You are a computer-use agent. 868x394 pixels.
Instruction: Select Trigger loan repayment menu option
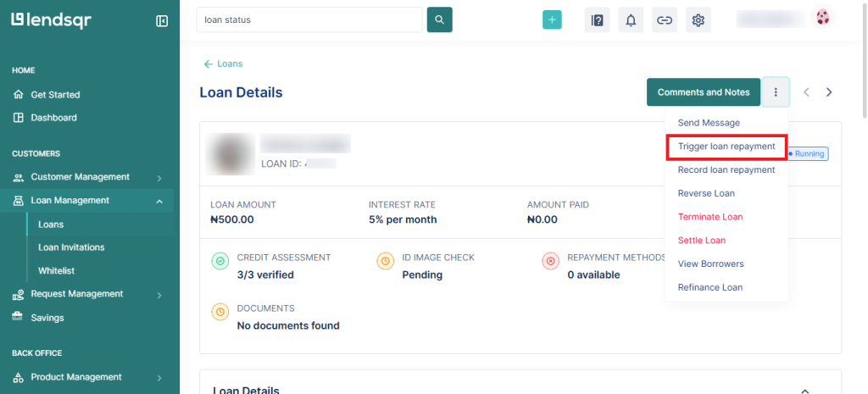(726, 147)
